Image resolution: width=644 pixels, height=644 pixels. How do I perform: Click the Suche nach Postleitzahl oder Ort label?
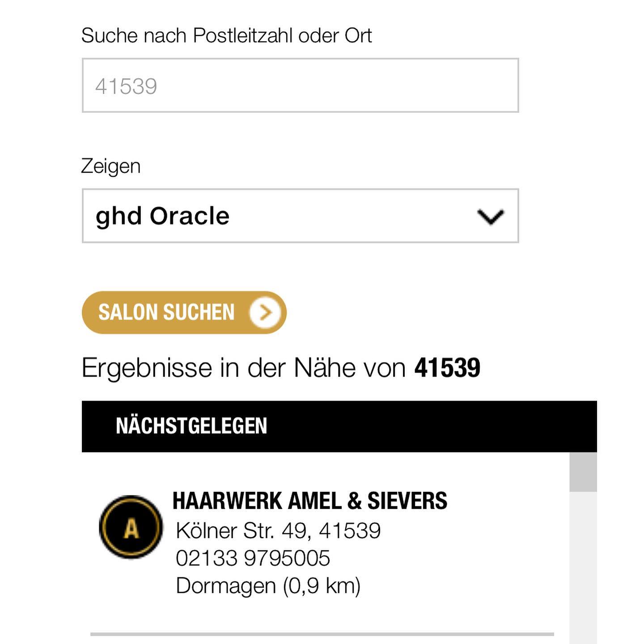click(x=226, y=35)
